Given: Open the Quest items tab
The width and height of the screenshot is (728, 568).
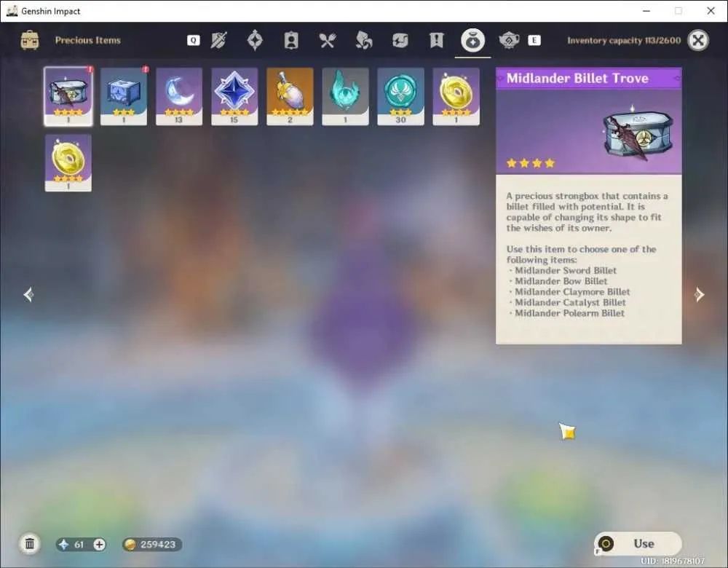Looking at the screenshot, I should tap(436, 40).
